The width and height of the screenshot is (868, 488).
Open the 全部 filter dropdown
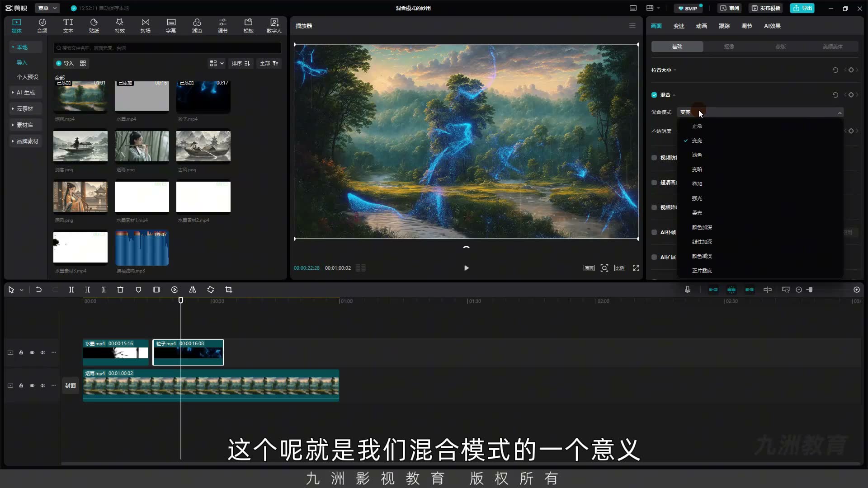point(269,63)
